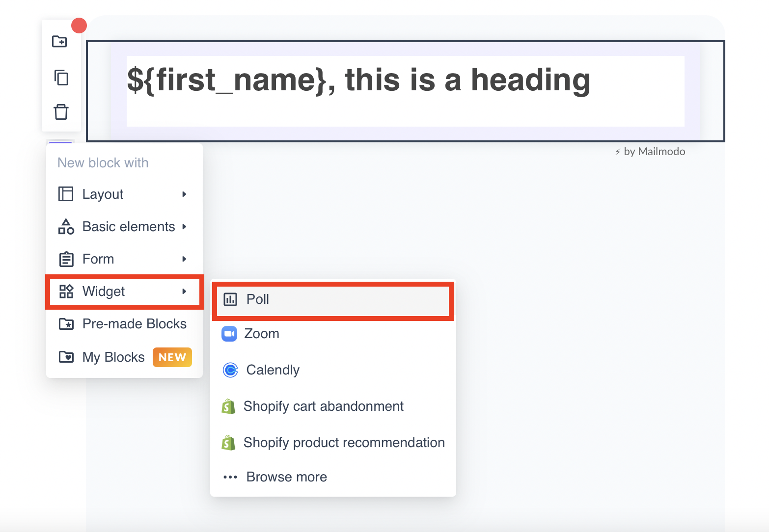The image size is (769, 532).
Task: Click the heading text block
Action: point(406,91)
